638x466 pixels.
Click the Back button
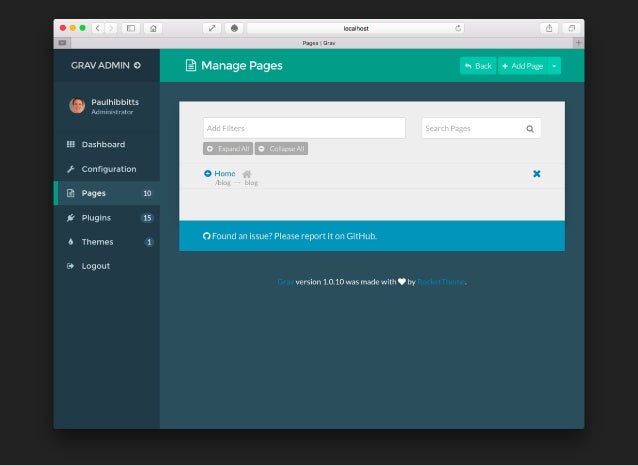478,66
